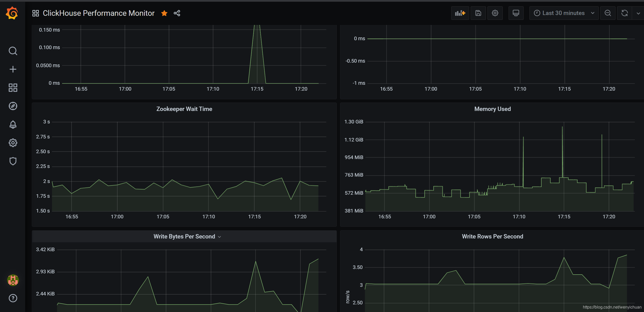Screen dimensions: 644x312
Task: Click the 2.75 s label in Zookeeper panel
Action: click(43, 137)
